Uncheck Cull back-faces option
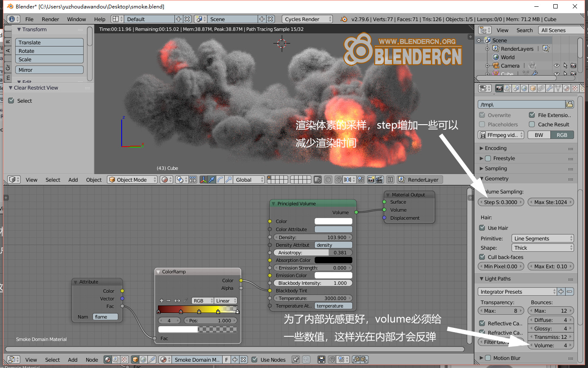This screenshot has width=588, height=368. 482,257
